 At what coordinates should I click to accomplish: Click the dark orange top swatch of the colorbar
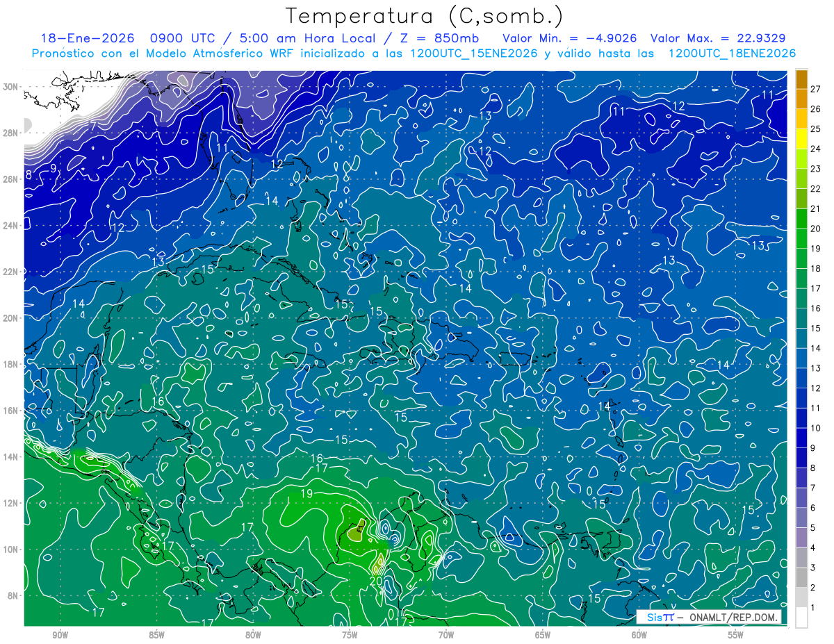(x=801, y=79)
